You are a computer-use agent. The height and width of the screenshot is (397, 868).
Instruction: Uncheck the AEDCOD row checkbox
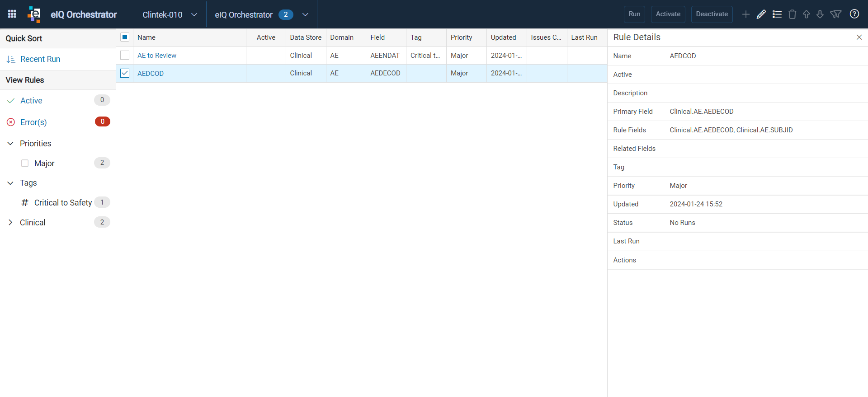click(125, 73)
